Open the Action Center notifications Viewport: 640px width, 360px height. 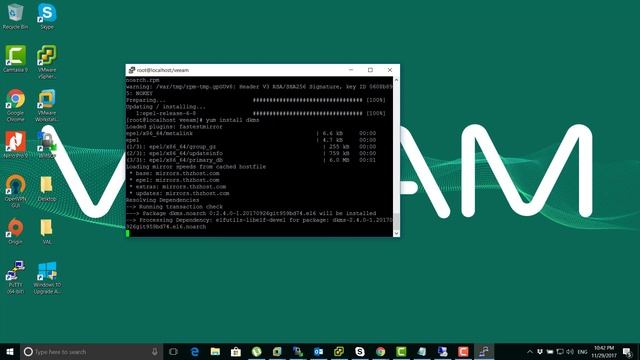628,351
